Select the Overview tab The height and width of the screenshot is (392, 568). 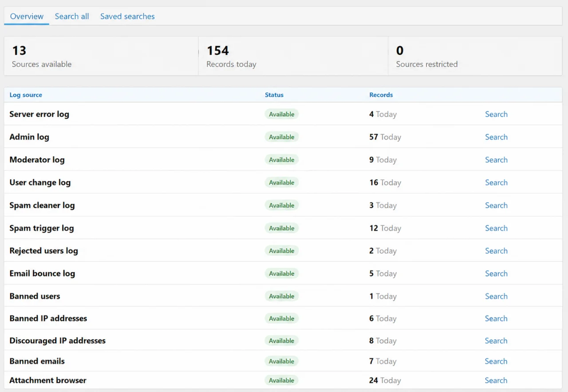[x=27, y=16]
